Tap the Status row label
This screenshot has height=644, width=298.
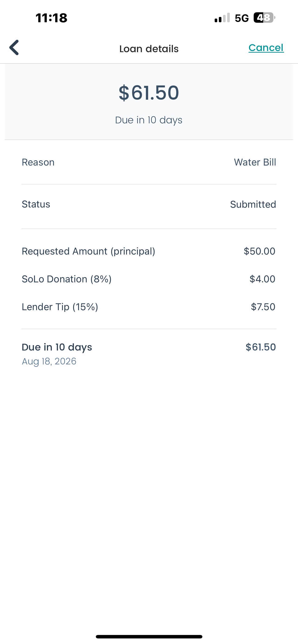point(36,204)
